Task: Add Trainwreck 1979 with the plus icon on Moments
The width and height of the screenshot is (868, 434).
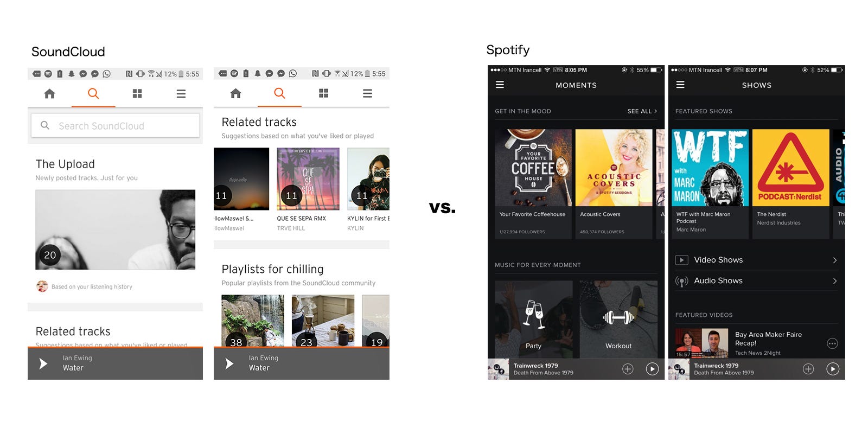Action: coord(628,369)
